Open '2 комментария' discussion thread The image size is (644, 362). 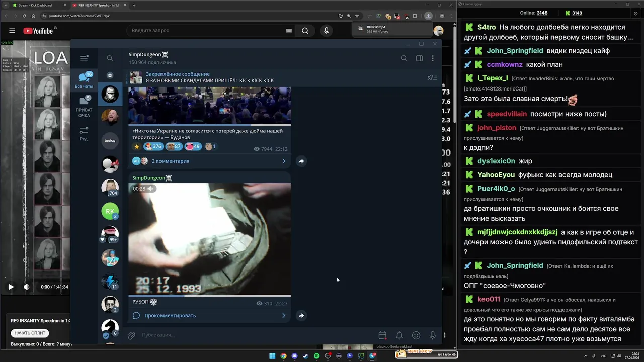click(x=209, y=161)
